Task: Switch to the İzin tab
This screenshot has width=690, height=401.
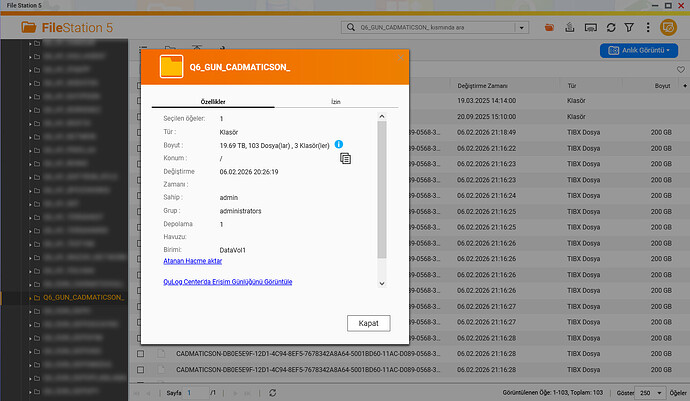Action: (x=335, y=102)
